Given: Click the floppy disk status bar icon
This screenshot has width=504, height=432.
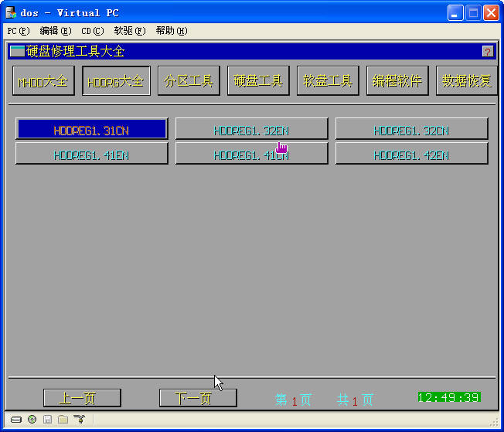Looking at the screenshot, I should [x=48, y=420].
